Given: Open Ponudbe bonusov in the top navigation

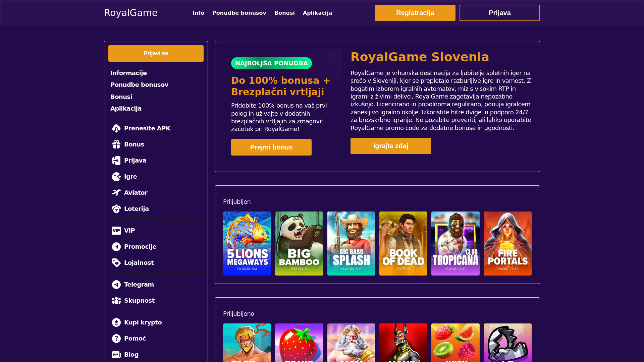Looking at the screenshot, I should (x=239, y=13).
